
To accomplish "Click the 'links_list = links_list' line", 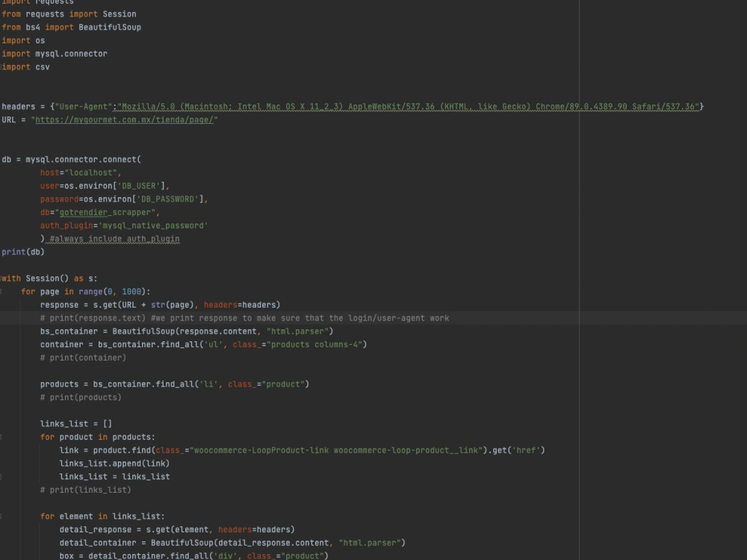I will coord(114,476).
